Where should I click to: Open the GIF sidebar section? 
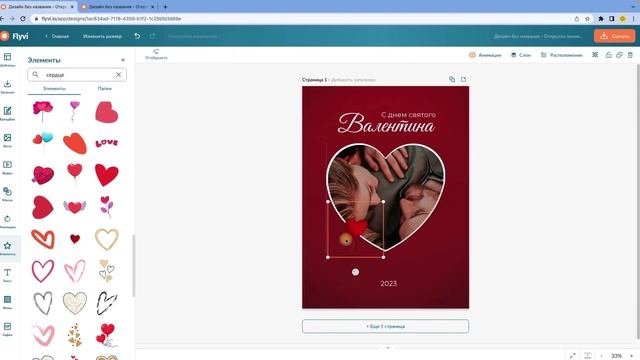(7, 329)
